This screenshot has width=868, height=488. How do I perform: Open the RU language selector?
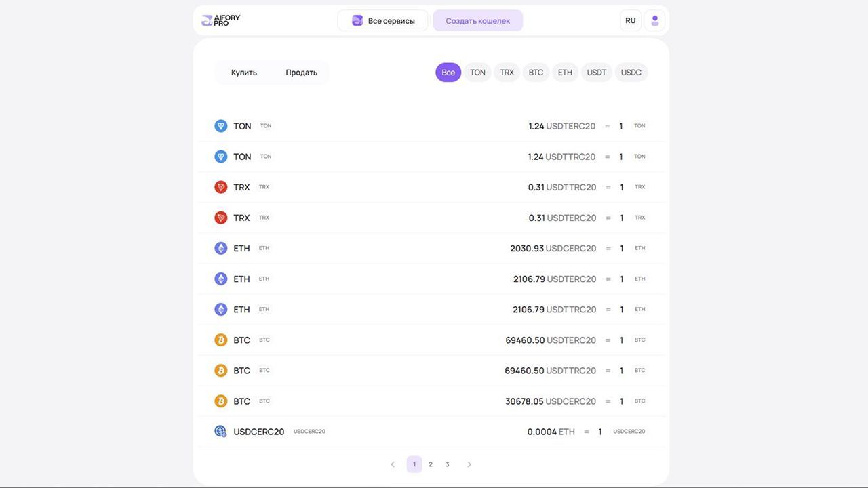(631, 20)
